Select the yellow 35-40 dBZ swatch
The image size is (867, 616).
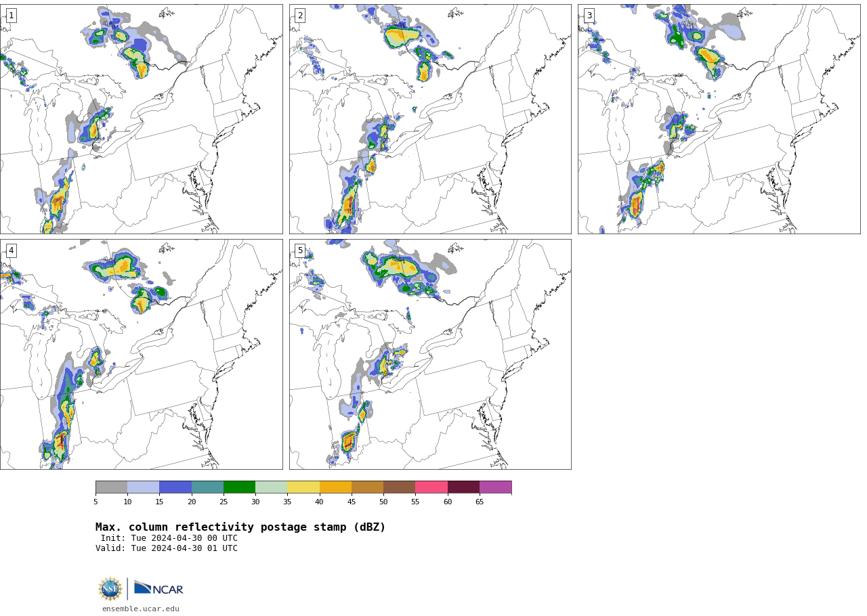tap(303, 487)
